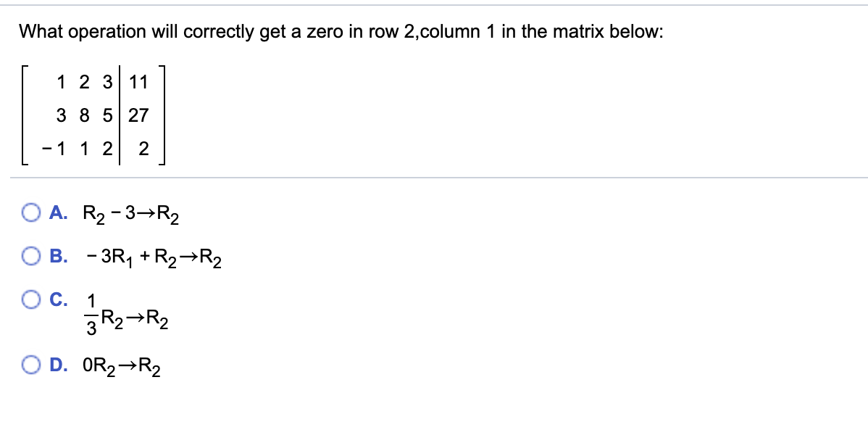This screenshot has width=868, height=422.
Task: Select answer choice A radio button
Action: point(30,212)
